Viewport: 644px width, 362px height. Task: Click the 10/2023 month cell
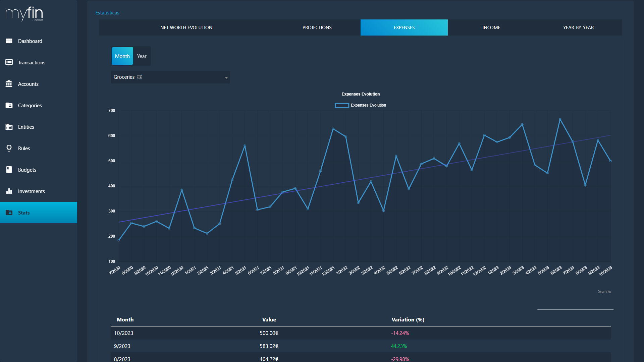click(123, 333)
